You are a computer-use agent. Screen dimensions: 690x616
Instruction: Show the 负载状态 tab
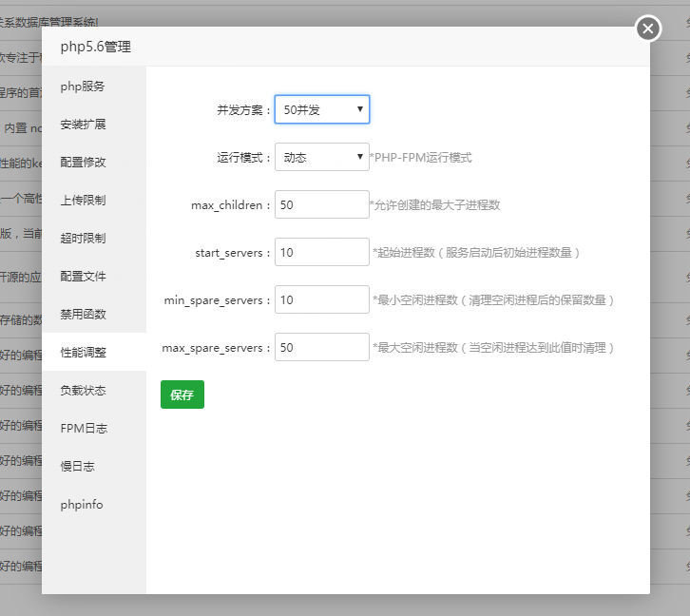[x=83, y=391]
